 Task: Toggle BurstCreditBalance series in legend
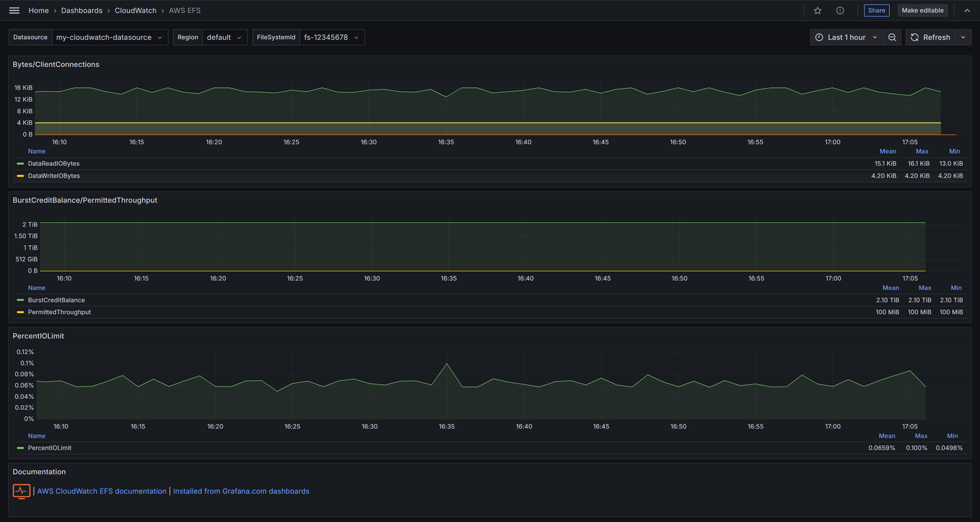56,300
